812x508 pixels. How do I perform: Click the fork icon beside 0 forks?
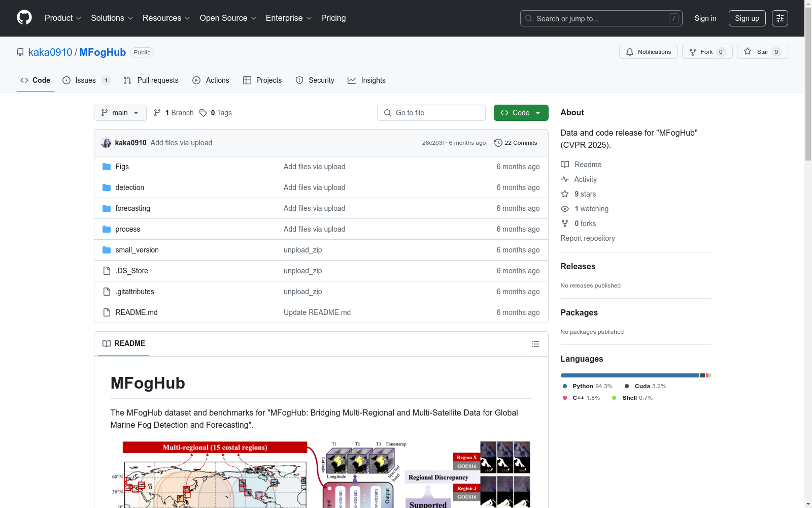(565, 224)
